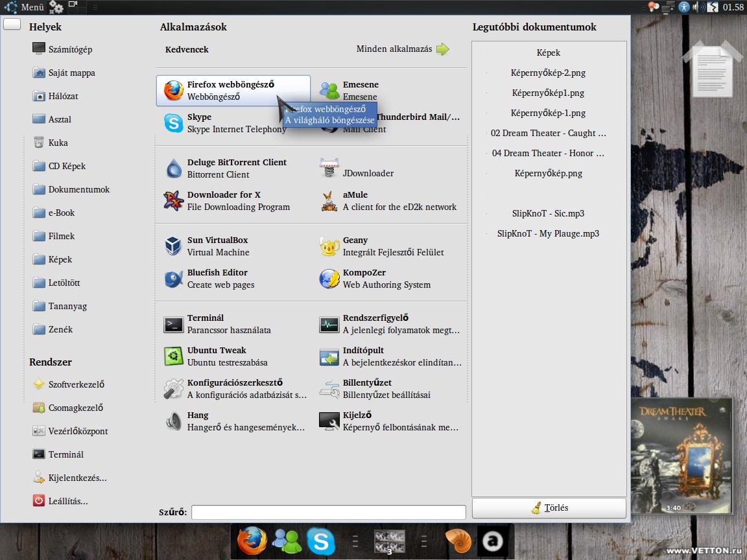Click the gears icon next to Menü
This screenshot has width=747, height=560.
56,7
